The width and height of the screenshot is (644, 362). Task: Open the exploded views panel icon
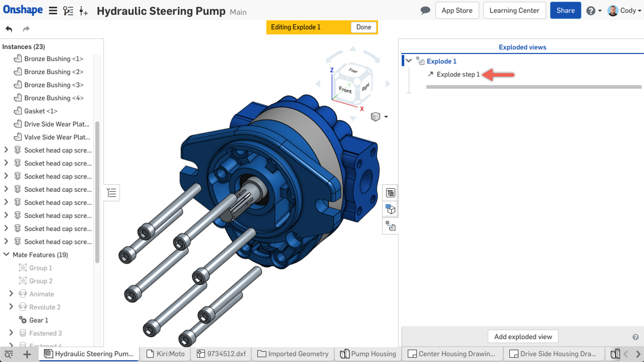390,227
